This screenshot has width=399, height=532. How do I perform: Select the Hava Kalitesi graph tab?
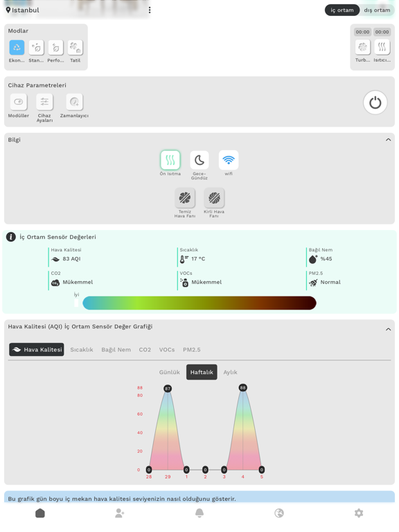click(x=37, y=349)
